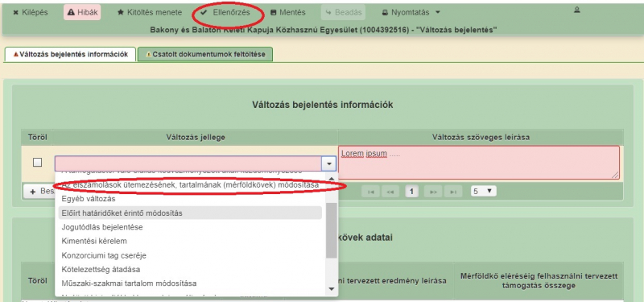Select Műszaki-szakmai tartalom módosítása option
This screenshot has width=644, height=302.
click(x=190, y=283)
